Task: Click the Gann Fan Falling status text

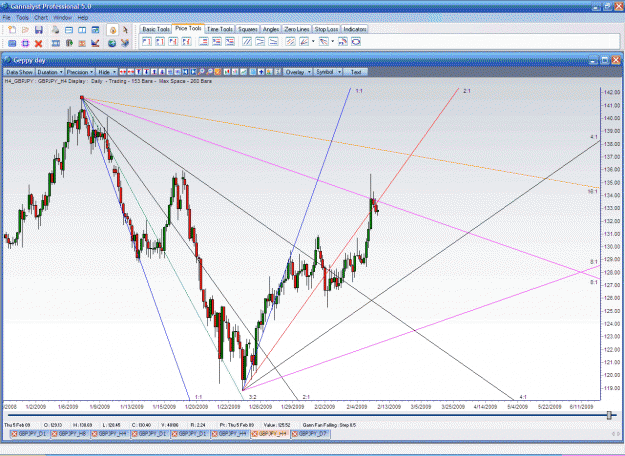Action: (x=329, y=425)
